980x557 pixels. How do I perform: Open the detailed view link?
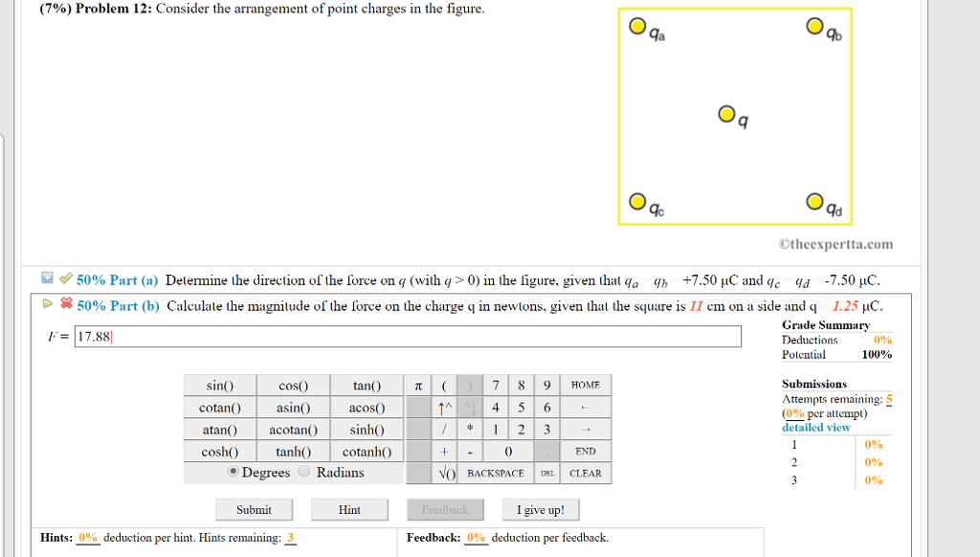point(814,427)
